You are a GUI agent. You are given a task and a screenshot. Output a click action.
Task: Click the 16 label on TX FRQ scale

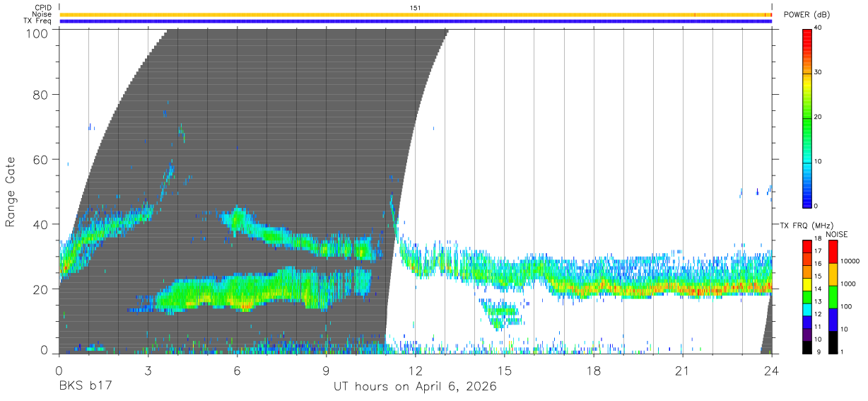tap(818, 264)
